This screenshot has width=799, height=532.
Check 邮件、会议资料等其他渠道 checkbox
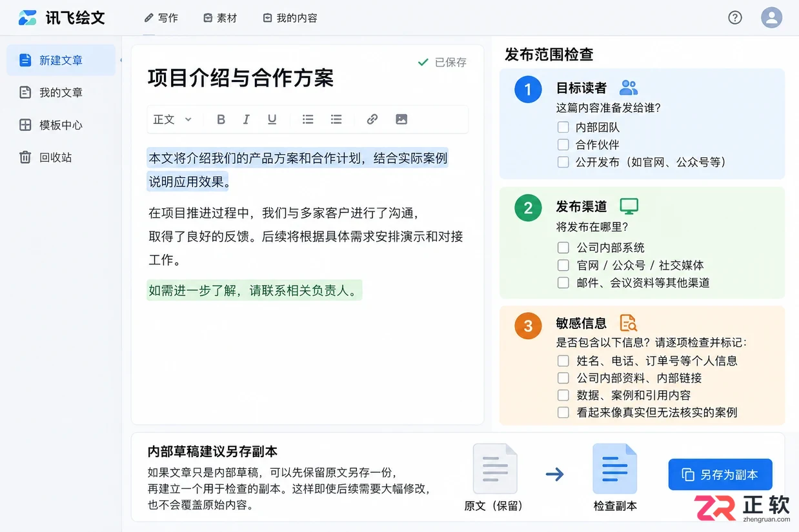pos(563,282)
